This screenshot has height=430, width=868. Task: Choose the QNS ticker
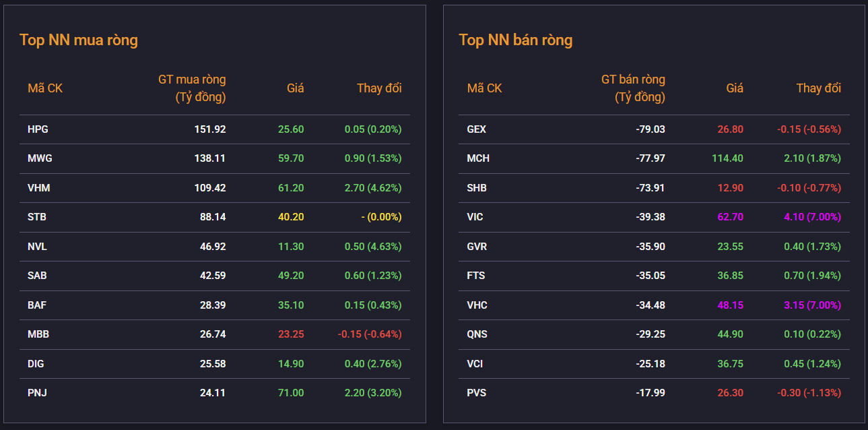click(477, 334)
